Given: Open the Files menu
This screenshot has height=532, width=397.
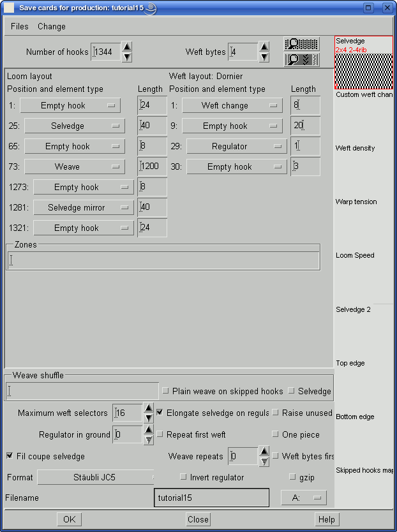Looking at the screenshot, I should [x=20, y=27].
